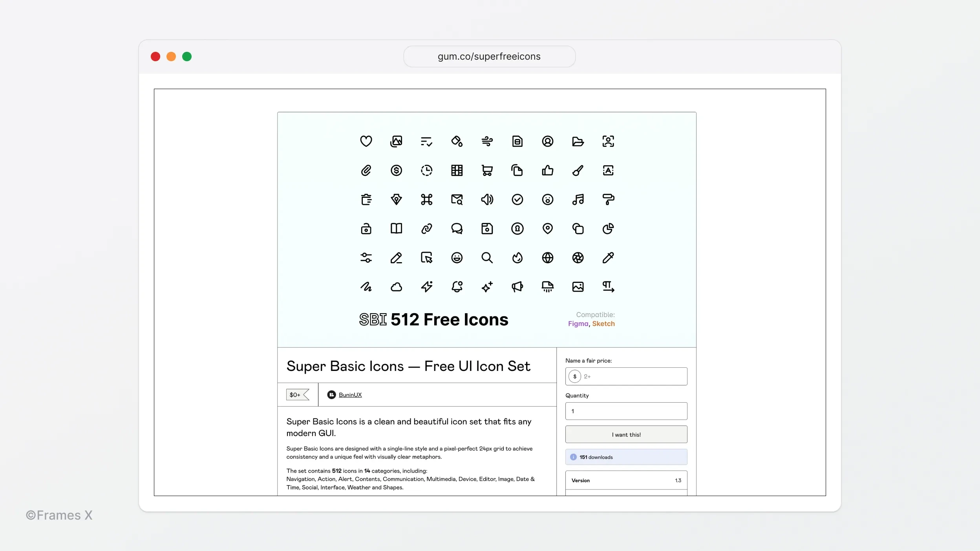Click the notification bell icon

pyautogui.click(x=457, y=286)
